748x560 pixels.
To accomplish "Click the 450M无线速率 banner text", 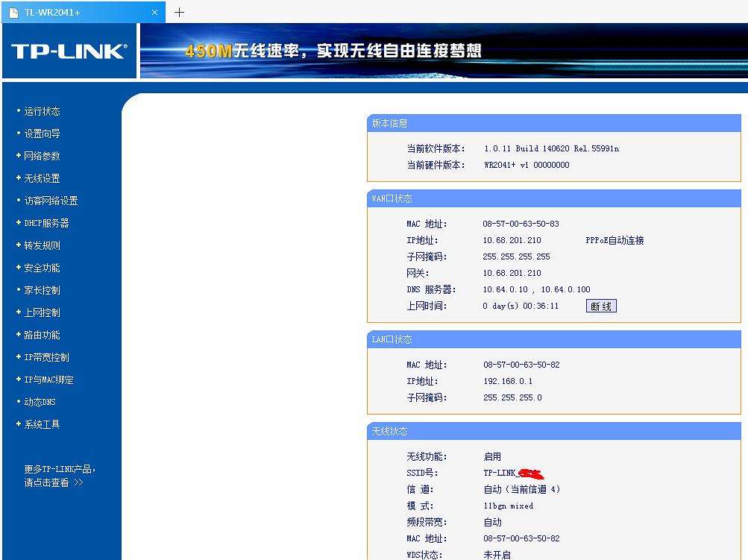I will [333, 51].
